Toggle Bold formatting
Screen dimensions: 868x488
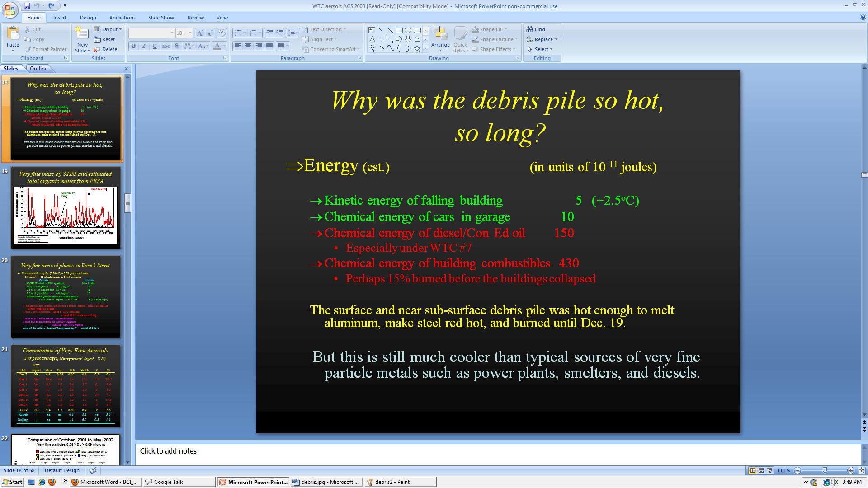tap(133, 46)
